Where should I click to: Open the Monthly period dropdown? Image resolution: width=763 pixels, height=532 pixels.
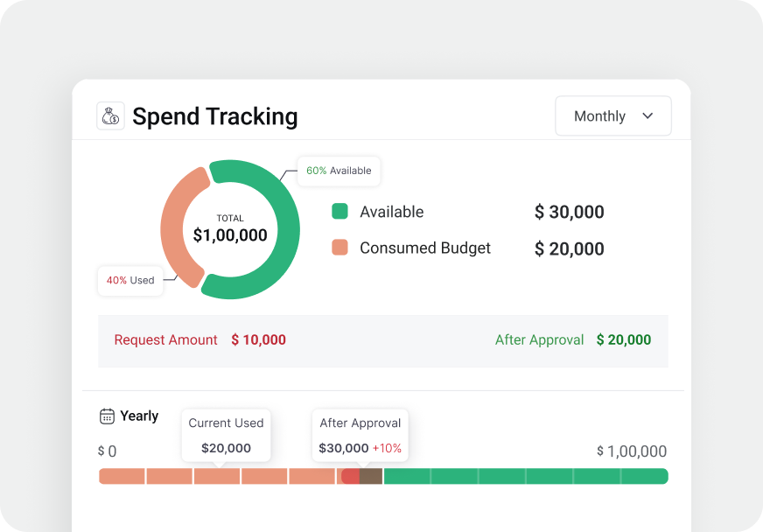pos(612,115)
